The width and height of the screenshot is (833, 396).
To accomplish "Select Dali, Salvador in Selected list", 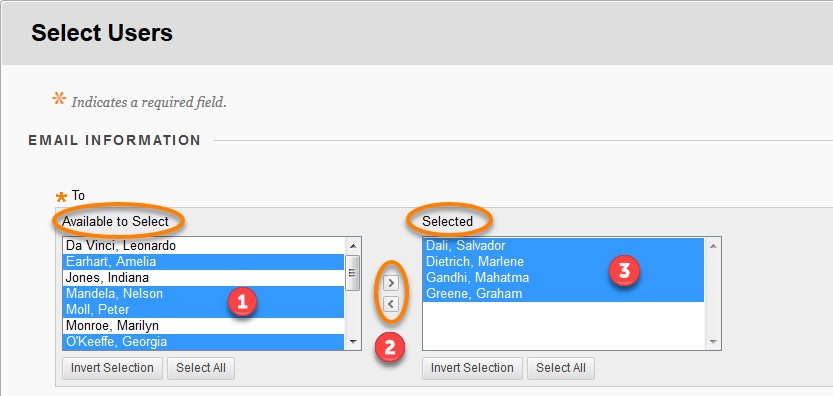I will [x=564, y=246].
